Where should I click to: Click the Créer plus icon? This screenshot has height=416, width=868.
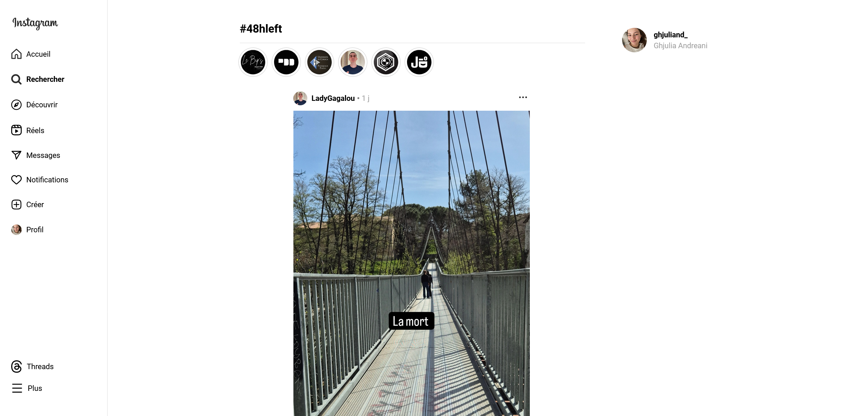tap(16, 204)
